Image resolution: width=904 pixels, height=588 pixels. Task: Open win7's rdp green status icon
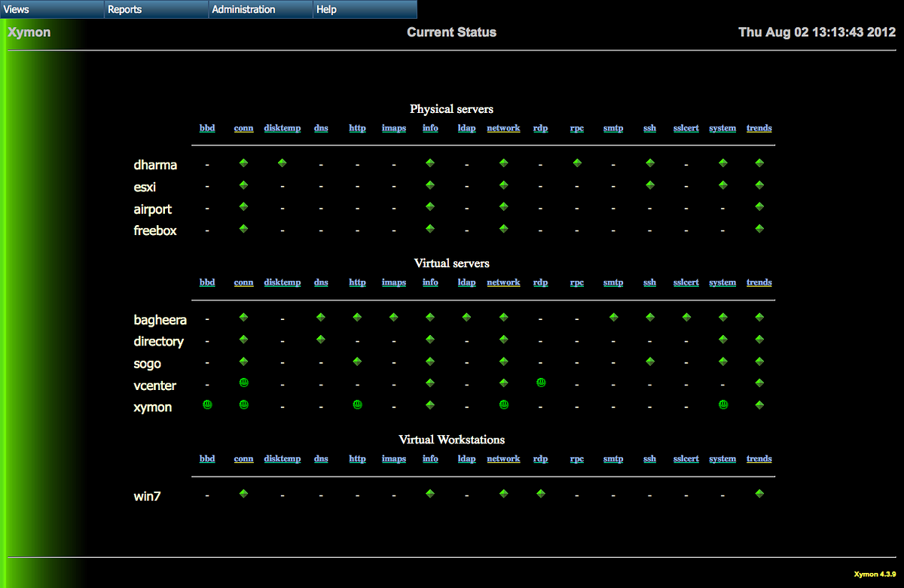coord(541,494)
